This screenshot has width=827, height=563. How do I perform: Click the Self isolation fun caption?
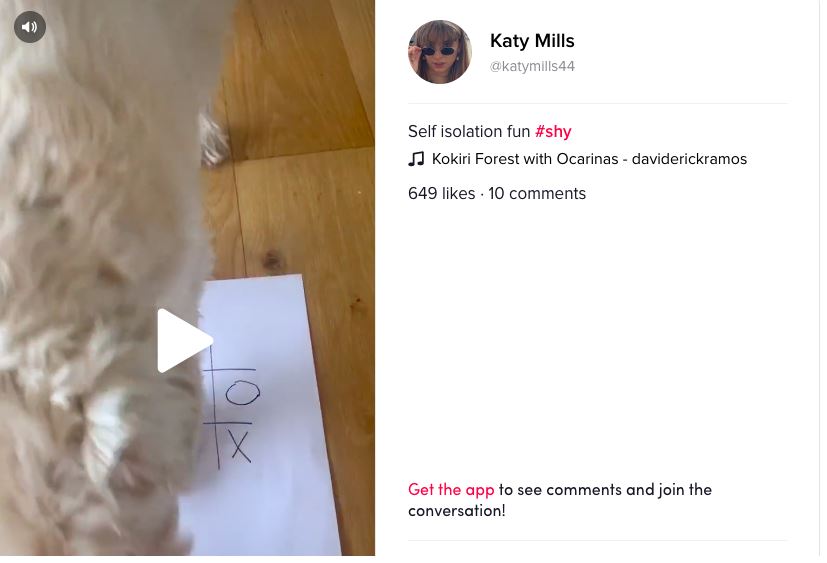(469, 131)
